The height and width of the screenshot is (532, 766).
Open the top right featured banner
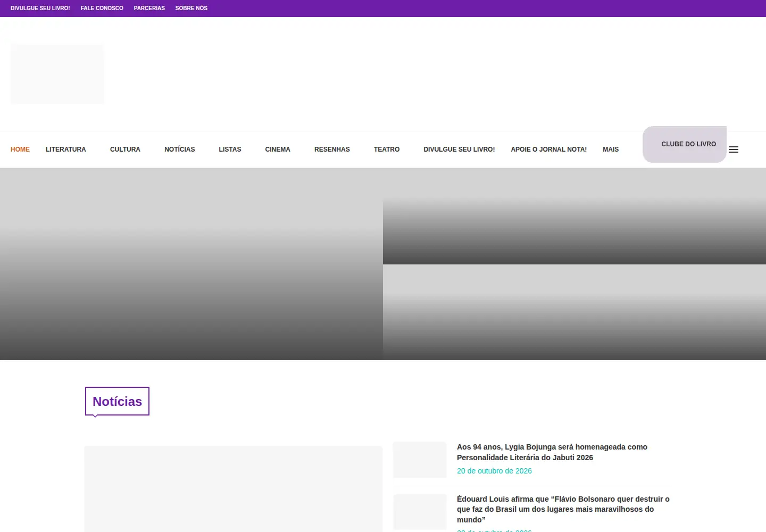click(x=574, y=217)
